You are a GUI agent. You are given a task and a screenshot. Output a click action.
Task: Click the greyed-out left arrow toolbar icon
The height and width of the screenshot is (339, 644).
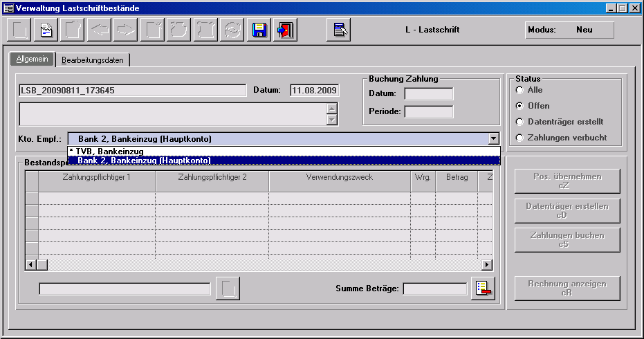tap(99, 30)
